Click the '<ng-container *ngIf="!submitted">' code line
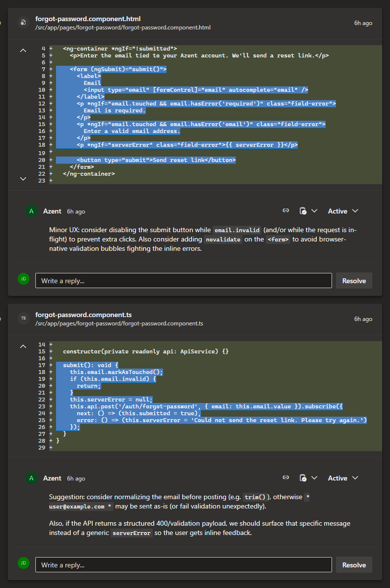 [120, 49]
